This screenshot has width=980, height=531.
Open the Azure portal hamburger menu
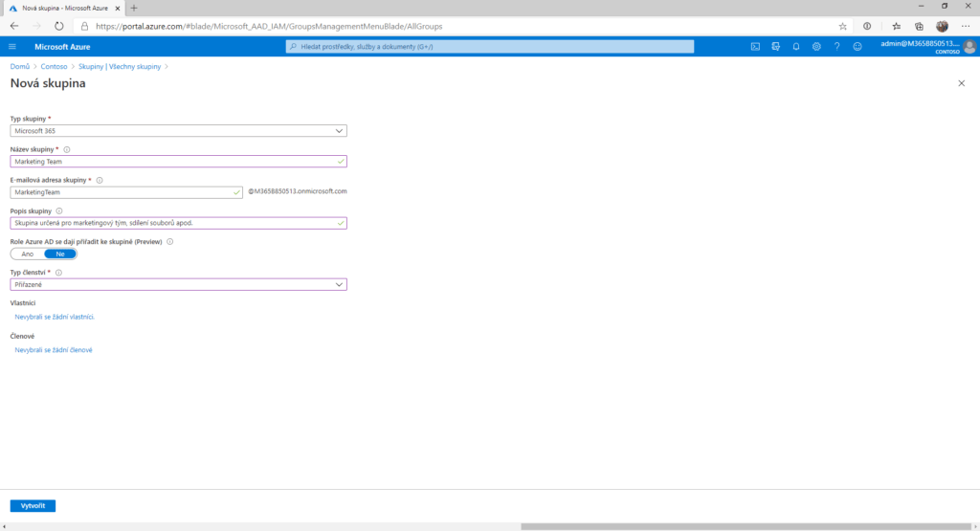pyautogui.click(x=12, y=46)
